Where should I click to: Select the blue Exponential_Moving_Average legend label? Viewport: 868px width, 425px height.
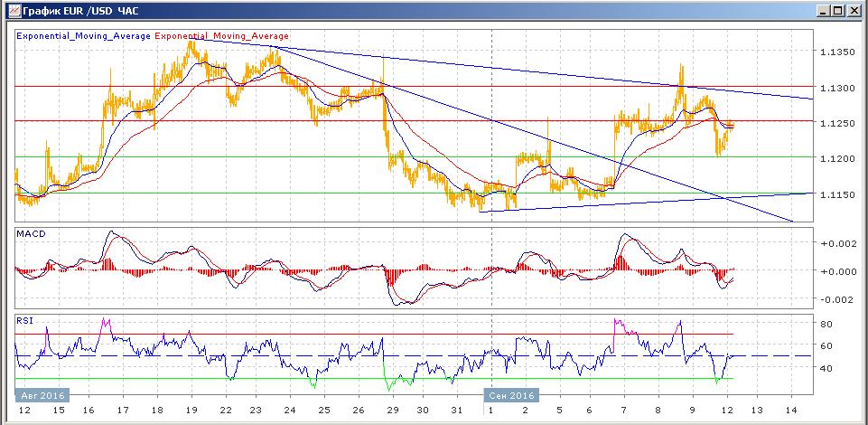pyautogui.click(x=84, y=36)
